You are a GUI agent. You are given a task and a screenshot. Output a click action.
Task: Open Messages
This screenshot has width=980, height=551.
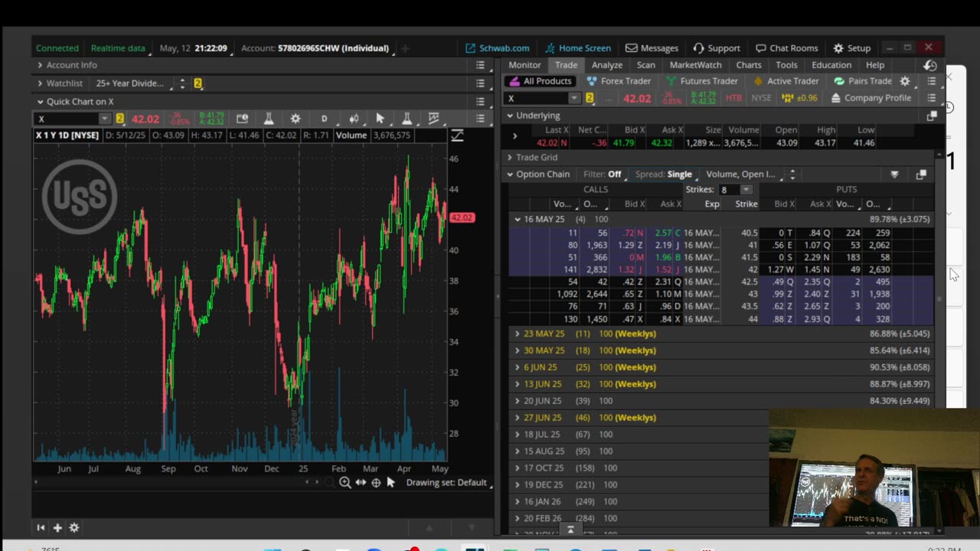pyautogui.click(x=652, y=48)
